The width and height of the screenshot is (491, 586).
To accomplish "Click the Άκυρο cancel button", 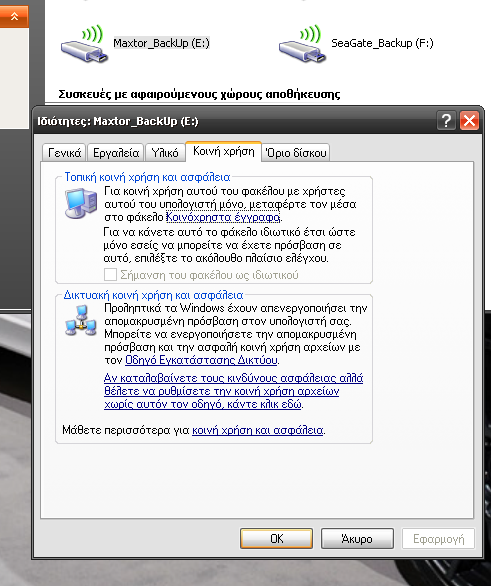I will (357, 539).
